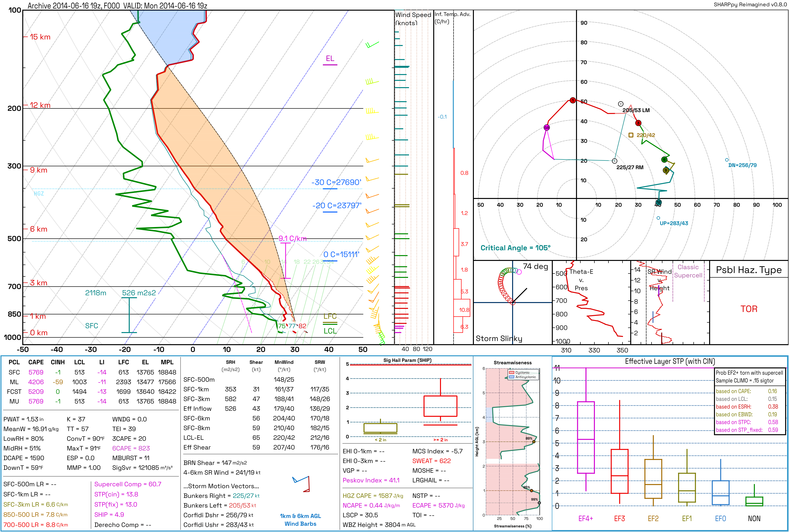Screen dimensions: 789x532
Task: Click the HGZ CAPE = 1587 text
Action: click(373, 496)
